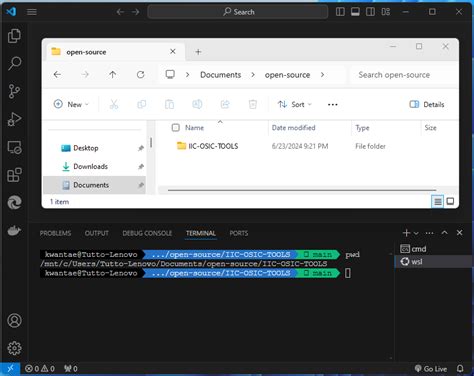Viewport: 474px width, 376px height.
Task: Open the Remote Explorer view
Action: [14, 147]
